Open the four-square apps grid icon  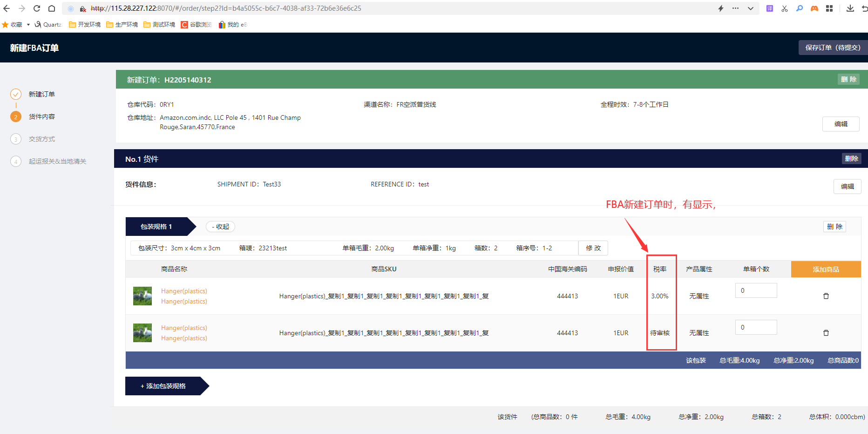tap(829, 8)
